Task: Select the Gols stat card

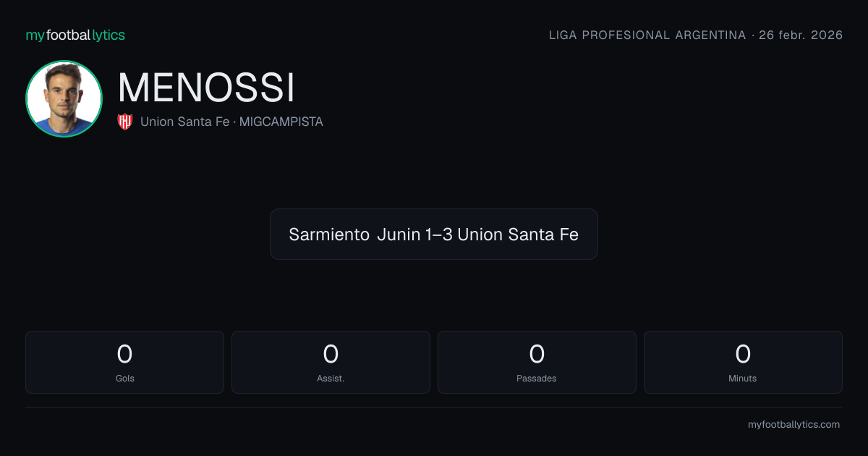Action: [124, 362]
